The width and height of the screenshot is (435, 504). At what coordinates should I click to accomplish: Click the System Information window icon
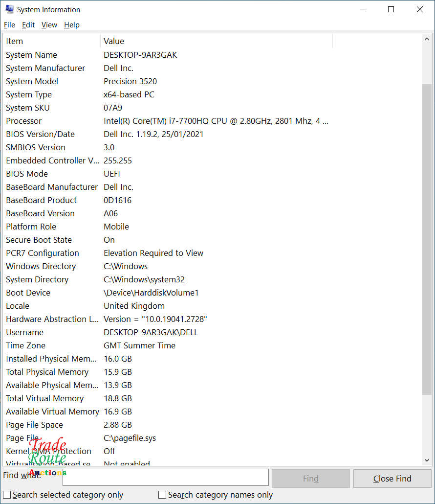pyautogui.click(x=9, y=9)
